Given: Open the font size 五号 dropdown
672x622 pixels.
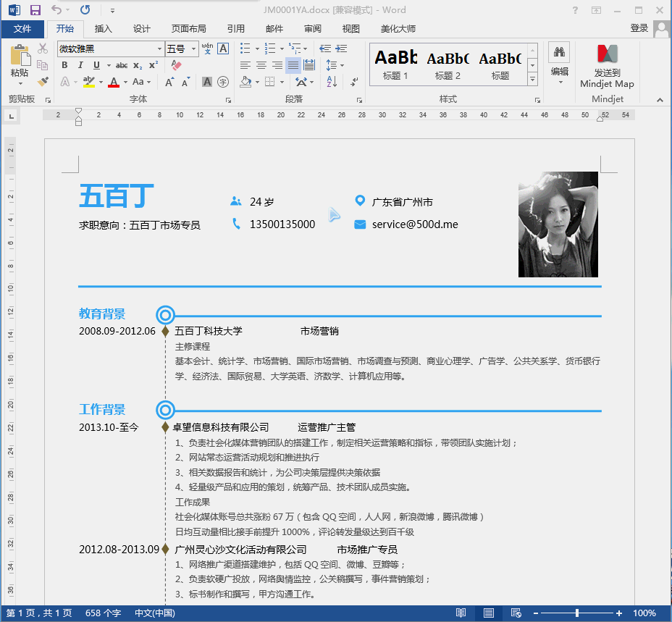Looking at the screenshot, I should click(194, 49).
